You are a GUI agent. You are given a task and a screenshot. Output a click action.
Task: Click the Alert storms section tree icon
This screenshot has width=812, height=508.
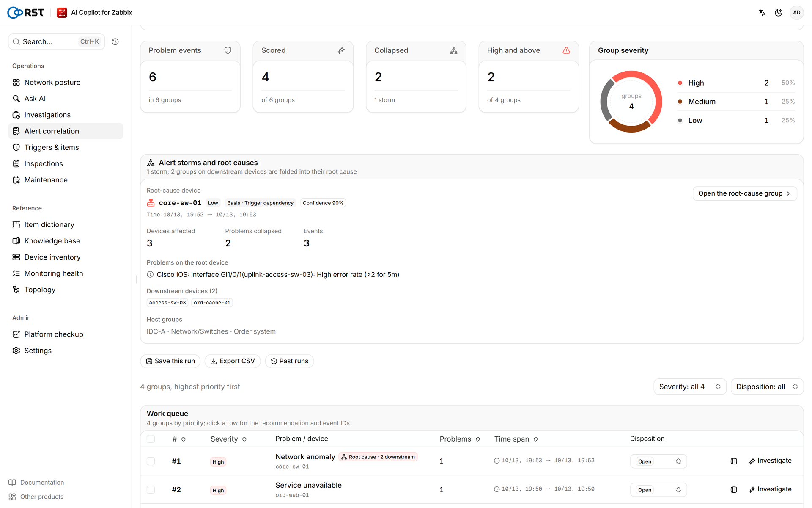click(151, 163)
